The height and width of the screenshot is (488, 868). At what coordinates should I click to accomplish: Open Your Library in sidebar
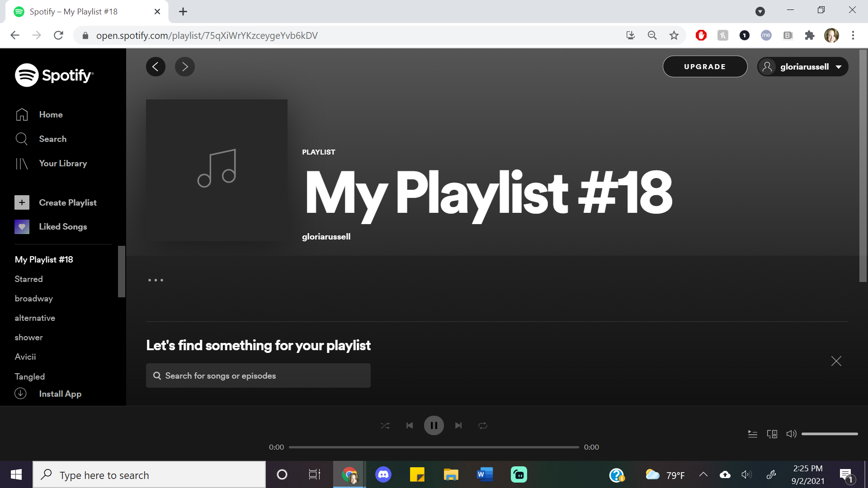coord(62,164)
